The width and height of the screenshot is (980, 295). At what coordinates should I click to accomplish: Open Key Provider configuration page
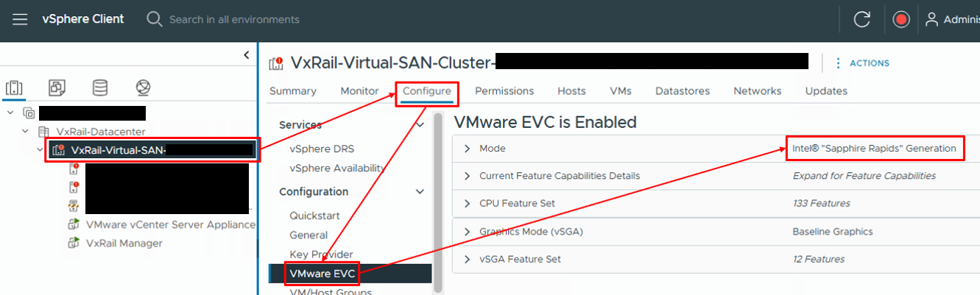321,255
